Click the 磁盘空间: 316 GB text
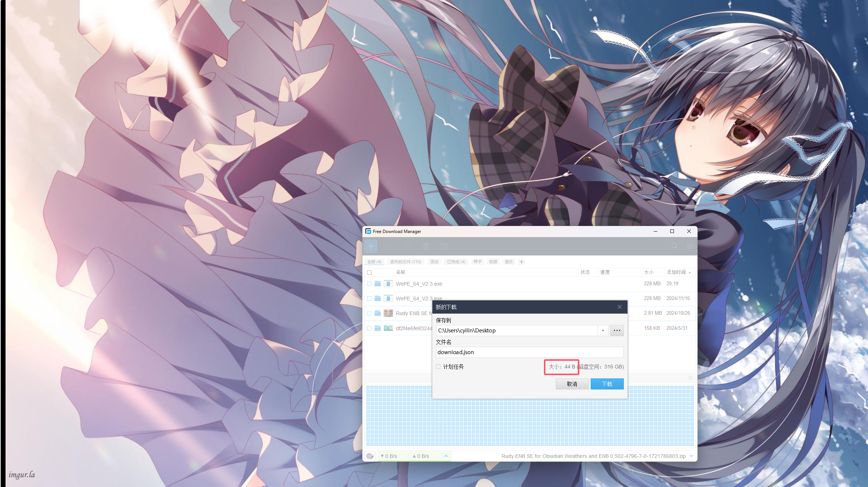868x487 pixels. (602, 367)
